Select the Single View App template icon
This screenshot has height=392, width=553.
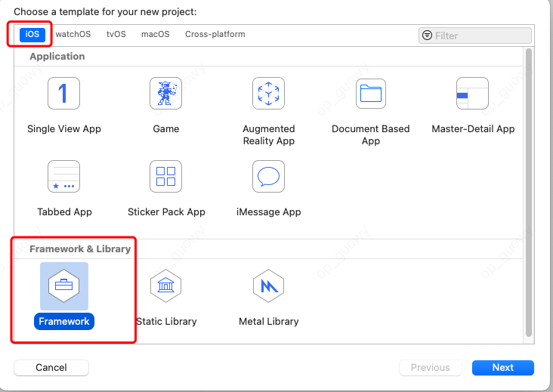[x=63, y=94]
